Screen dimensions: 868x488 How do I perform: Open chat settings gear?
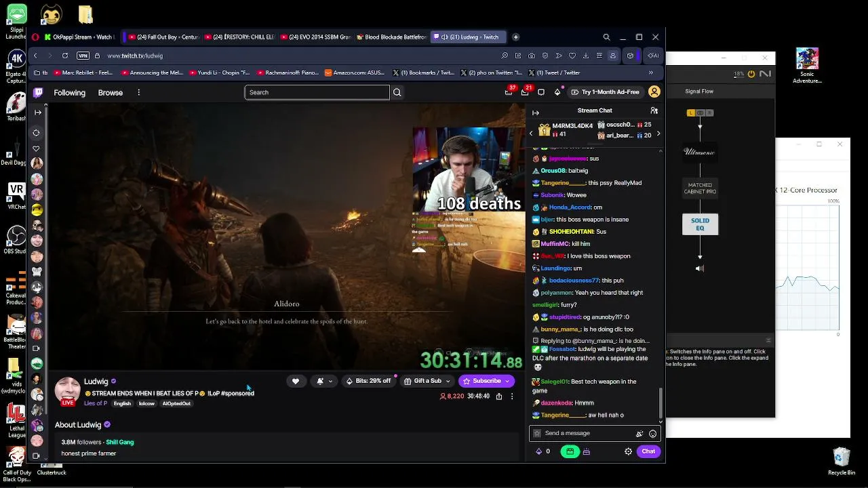(x=628, y=451)
